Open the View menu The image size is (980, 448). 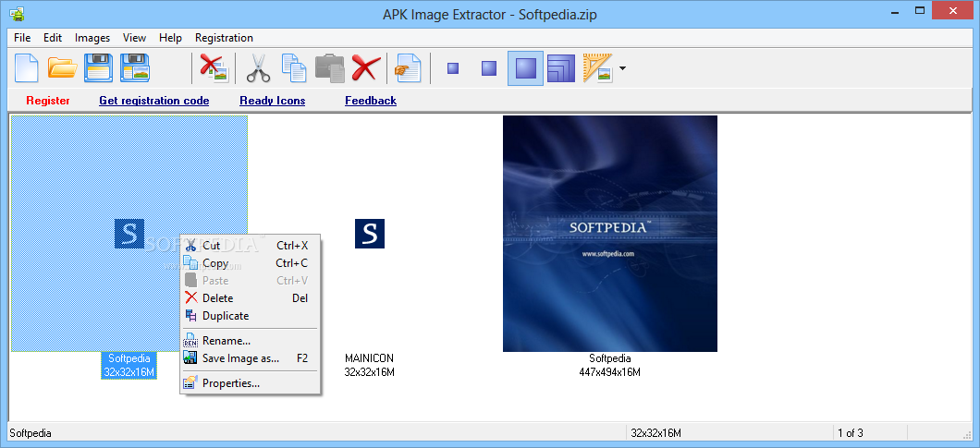click(x=134, y=38)
